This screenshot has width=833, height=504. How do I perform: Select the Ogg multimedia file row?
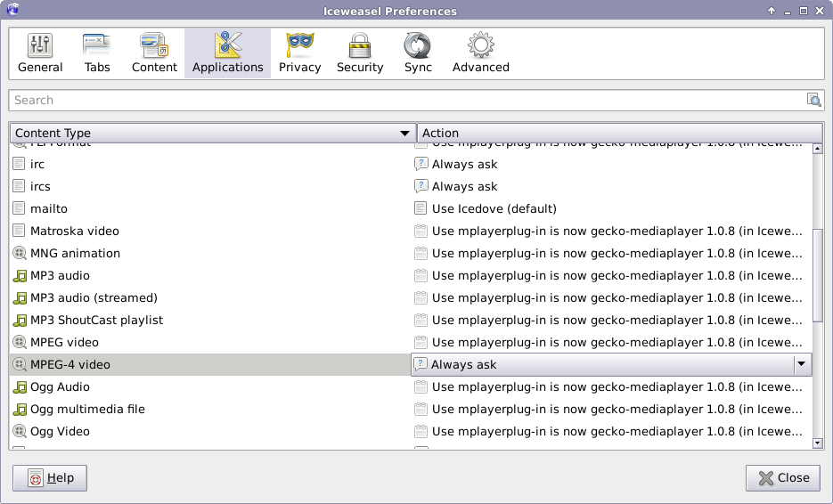(411, 410)
